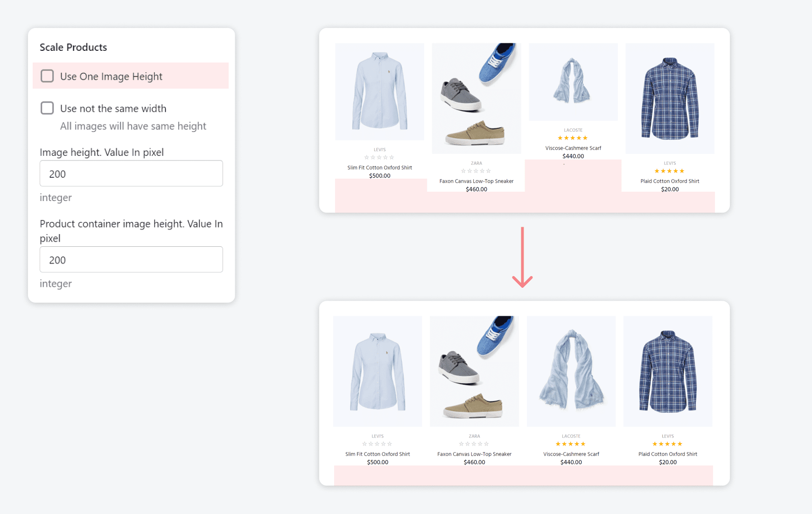Click the empty star rating under ZARA in top preview
Image resolution: width=812 pixels, height=514 pixels.
point(476,171)
